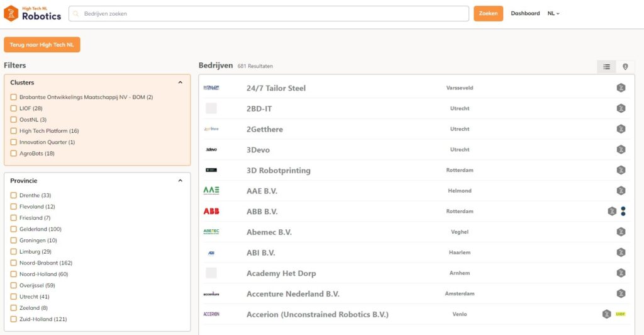Check the Zuid-Holland (121) province filter
The height and width of the screenshot is (335, 644).
(14, 319)
